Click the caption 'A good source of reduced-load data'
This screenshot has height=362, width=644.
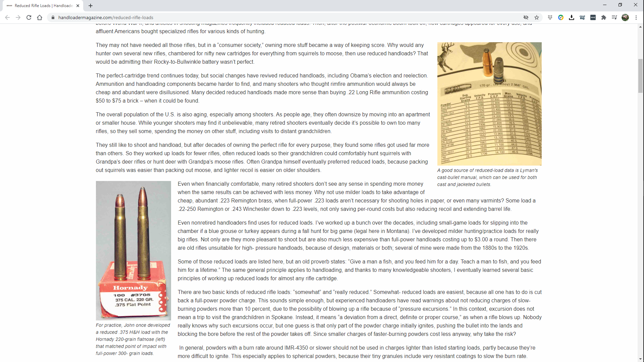pos(487,177)
